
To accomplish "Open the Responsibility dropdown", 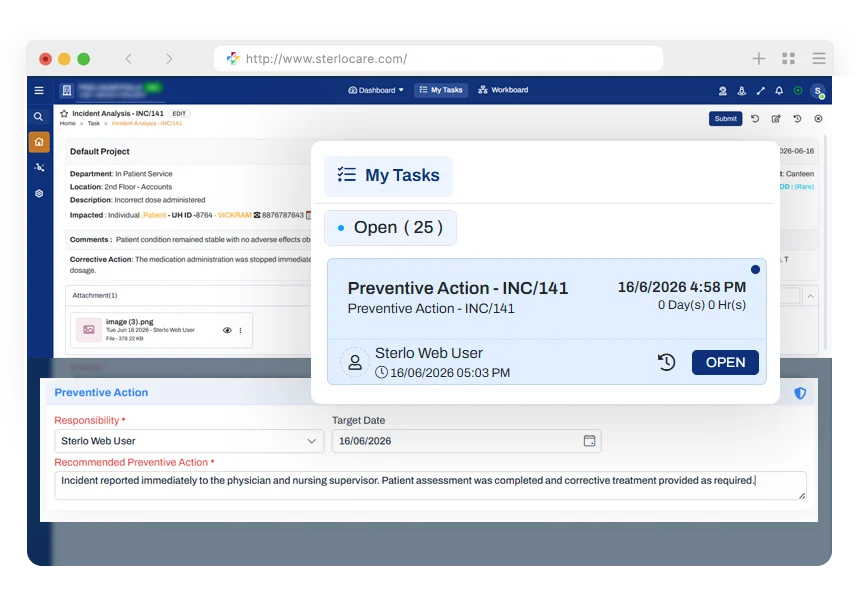I will [x=189, y=441].
